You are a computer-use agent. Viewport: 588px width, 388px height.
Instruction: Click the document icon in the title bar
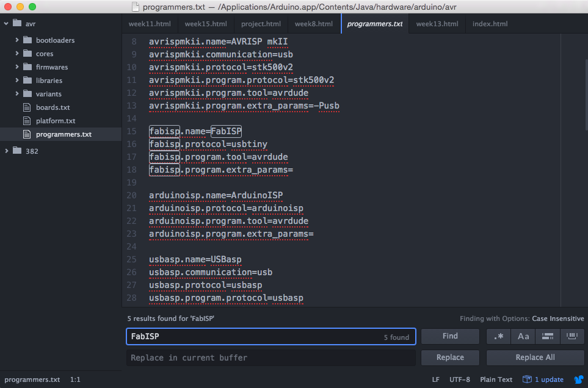136,7
